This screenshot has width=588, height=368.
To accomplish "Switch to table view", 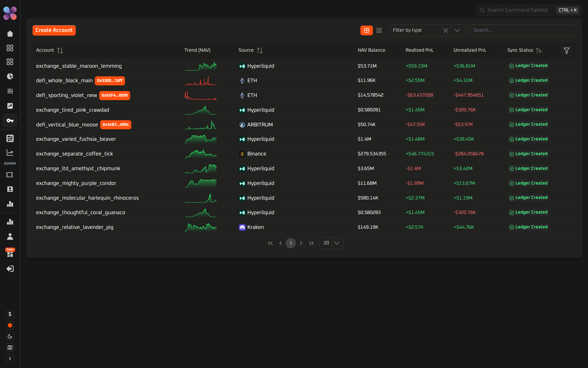I will pyautogui.click(x=366, y=30).
